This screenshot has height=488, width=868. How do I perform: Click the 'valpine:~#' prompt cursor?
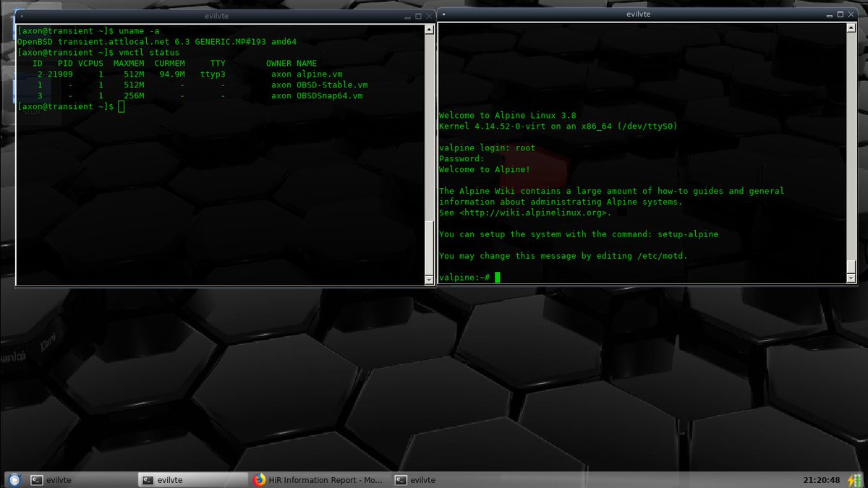[x=498, y=278]
